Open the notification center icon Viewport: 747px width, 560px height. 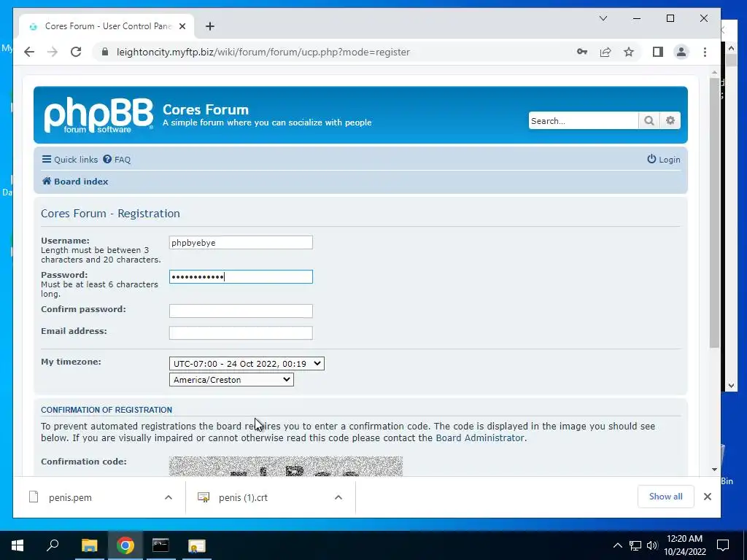click(723, 545)
